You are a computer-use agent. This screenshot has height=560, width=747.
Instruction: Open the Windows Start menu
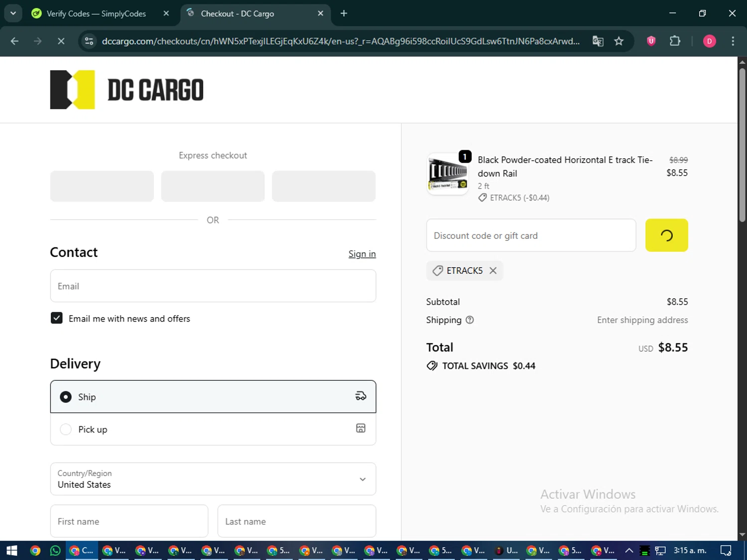pyautogui.click(x=12, y=551)
